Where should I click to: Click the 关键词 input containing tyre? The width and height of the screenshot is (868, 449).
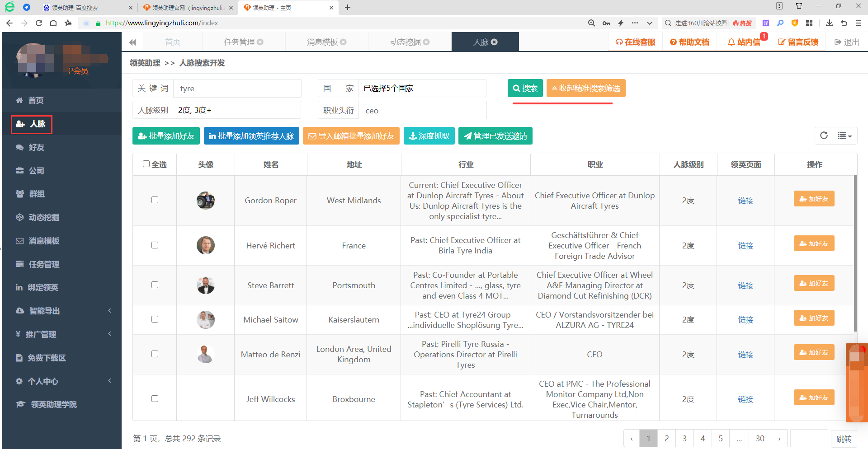click(x=238, y=89)
